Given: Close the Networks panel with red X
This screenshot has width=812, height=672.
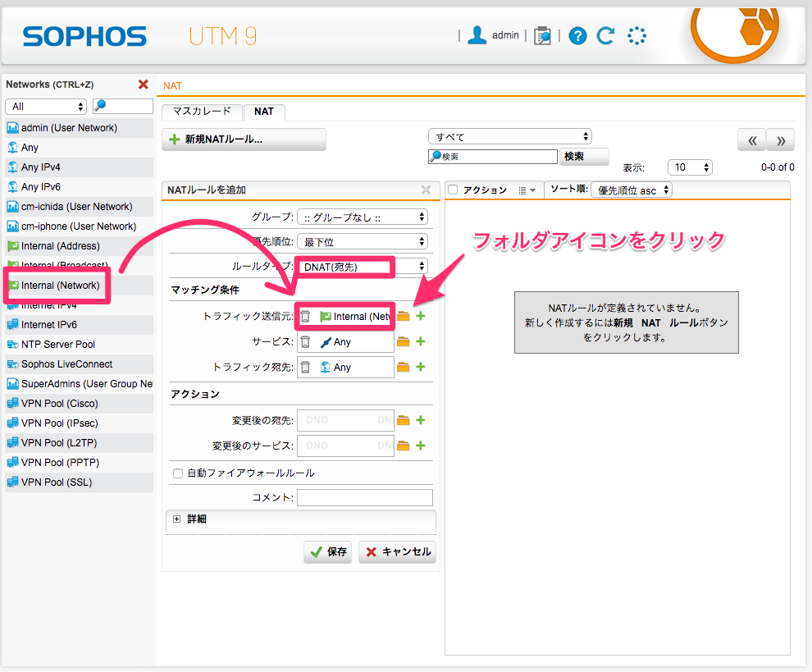Looking at the screenshot, I should point(144,85).
